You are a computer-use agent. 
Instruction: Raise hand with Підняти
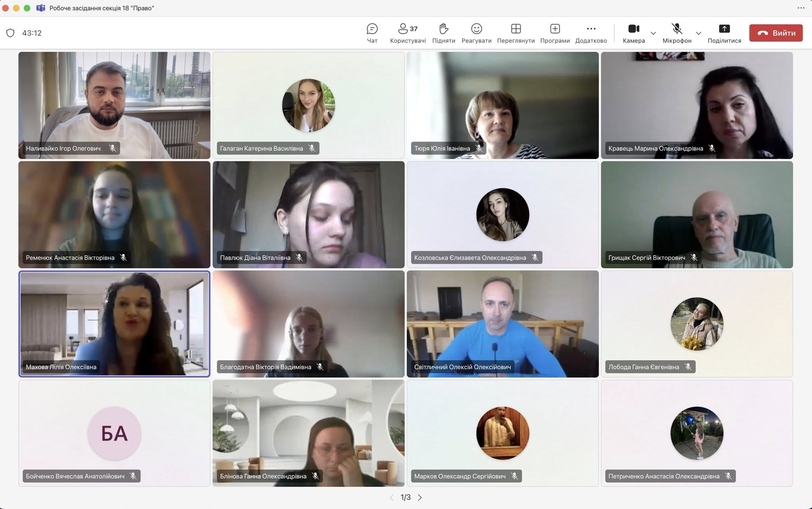pyautogui.click(x=444, y=33)
